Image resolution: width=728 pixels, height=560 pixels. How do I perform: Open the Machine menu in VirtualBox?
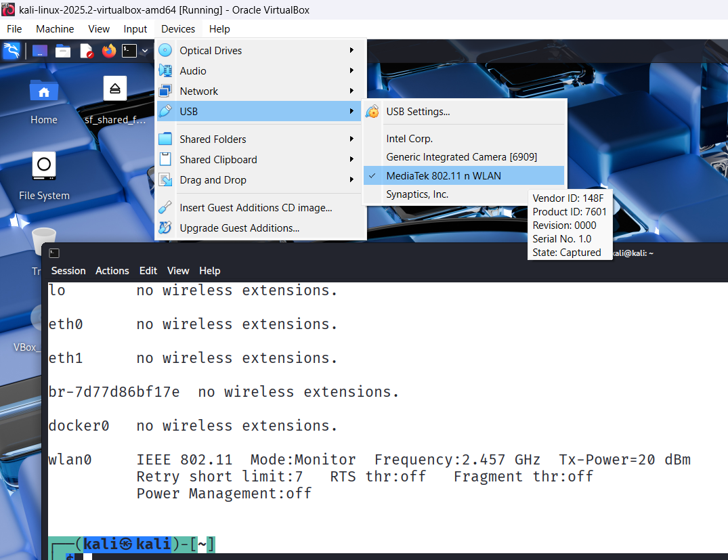click(x=55, y=29)
